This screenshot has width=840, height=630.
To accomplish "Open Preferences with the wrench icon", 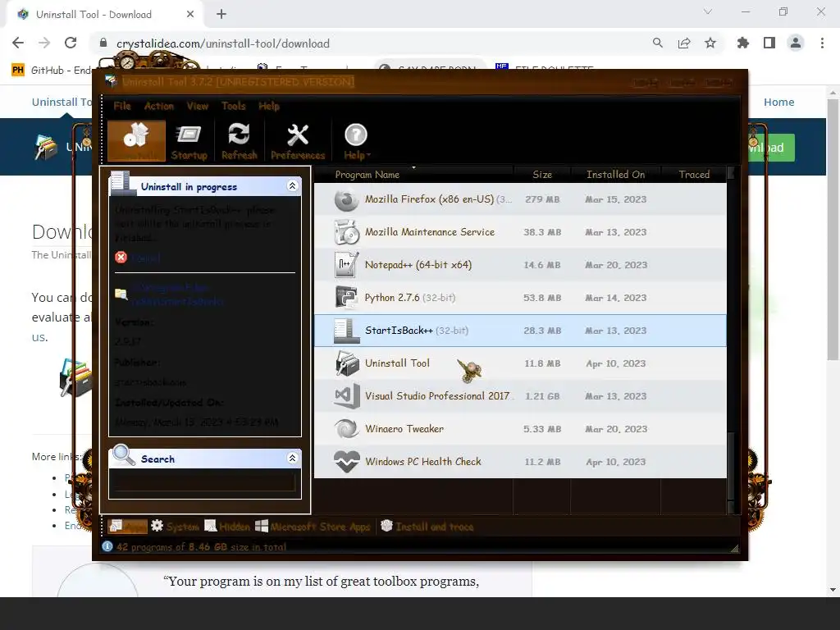I will coord(298,141).
